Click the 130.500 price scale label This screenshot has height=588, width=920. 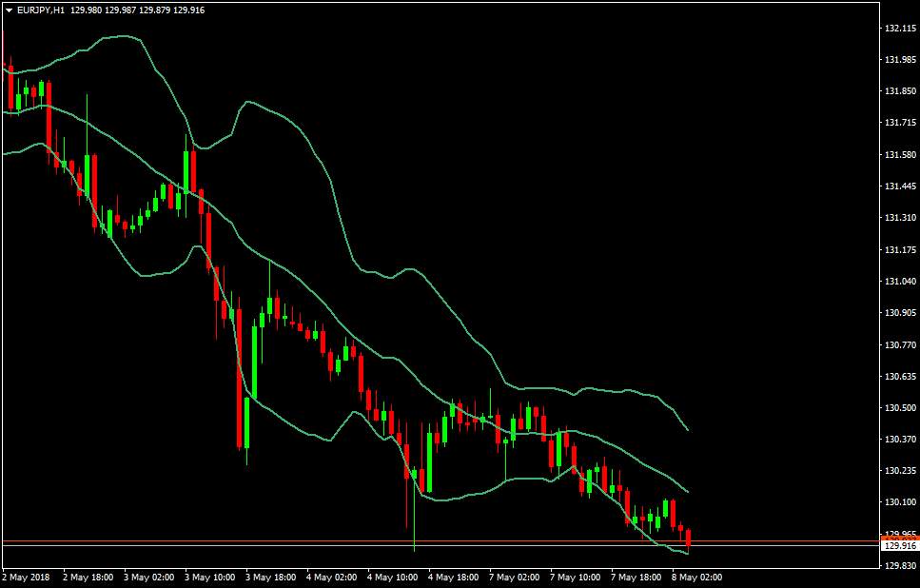[900, 408]
